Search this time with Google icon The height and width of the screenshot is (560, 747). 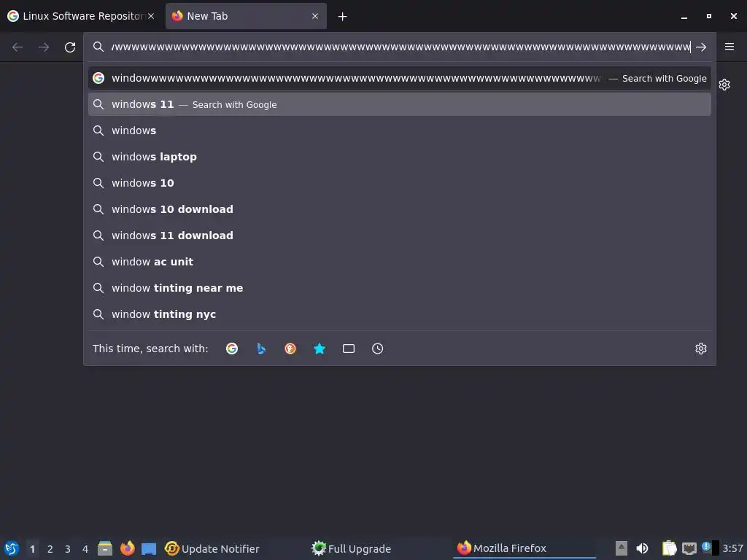232,349
